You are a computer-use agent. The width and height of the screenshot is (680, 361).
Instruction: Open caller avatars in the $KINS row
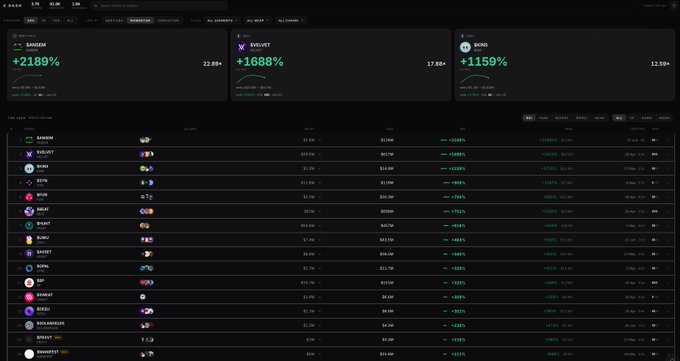pos(147,168)
